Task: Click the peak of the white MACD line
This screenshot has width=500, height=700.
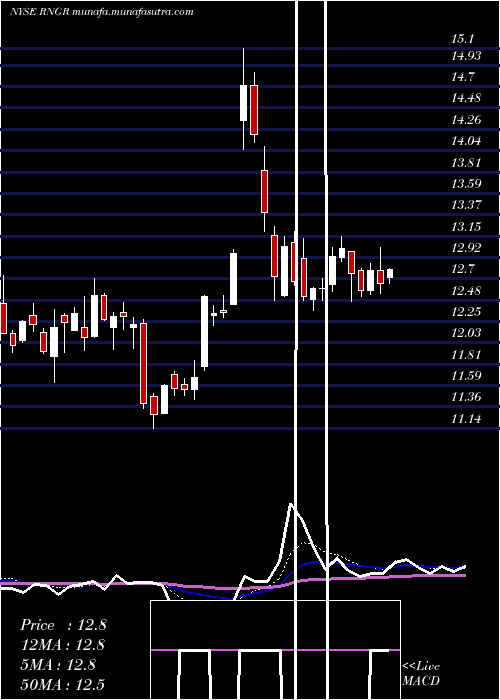Action: tap(291, 504)
